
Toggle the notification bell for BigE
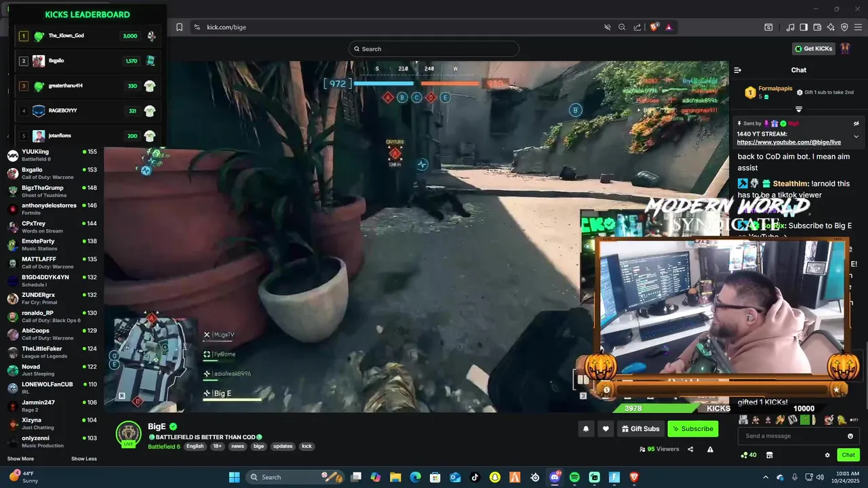tap(586, 428)
